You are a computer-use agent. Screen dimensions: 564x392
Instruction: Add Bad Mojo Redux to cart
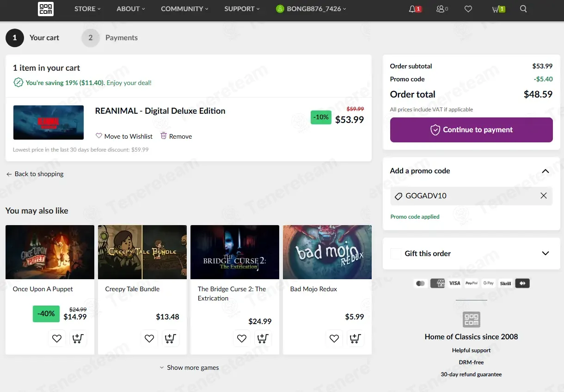[x=355, y=338]
